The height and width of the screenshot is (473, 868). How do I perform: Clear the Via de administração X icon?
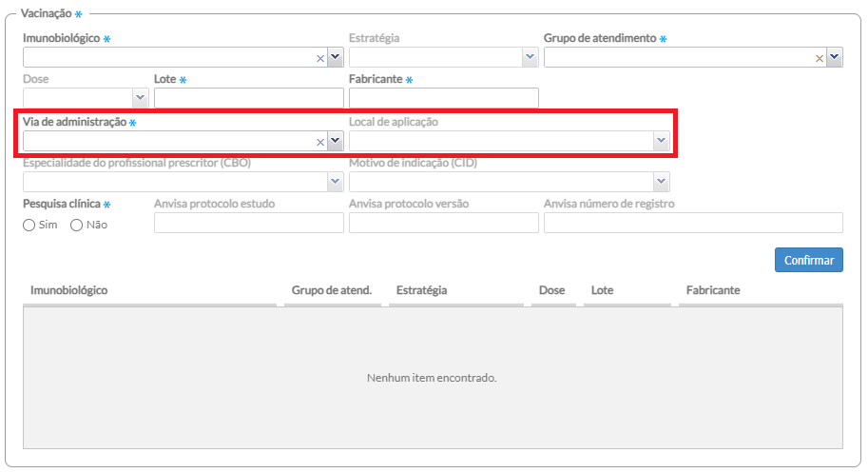pos(320,141)
